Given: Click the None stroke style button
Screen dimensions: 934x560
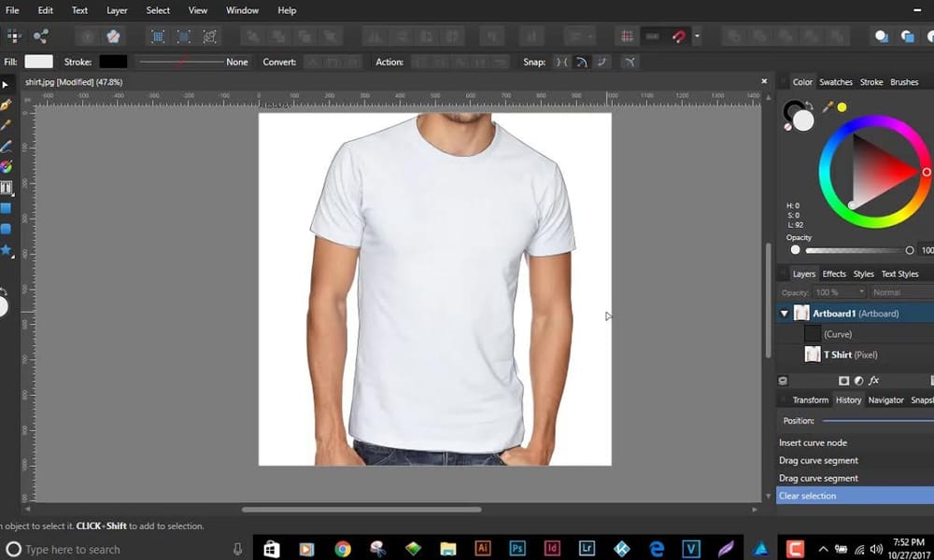Looking at the screenshot, I should pos(236,62).
